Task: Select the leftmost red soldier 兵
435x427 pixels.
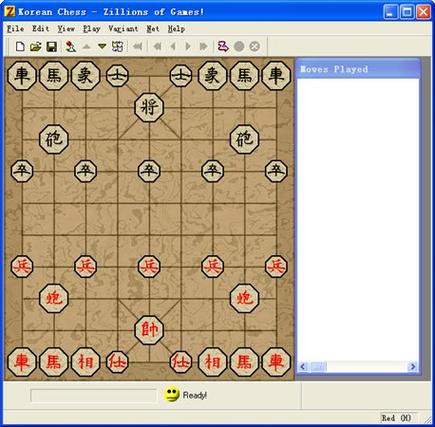Action: coord(22,267)
